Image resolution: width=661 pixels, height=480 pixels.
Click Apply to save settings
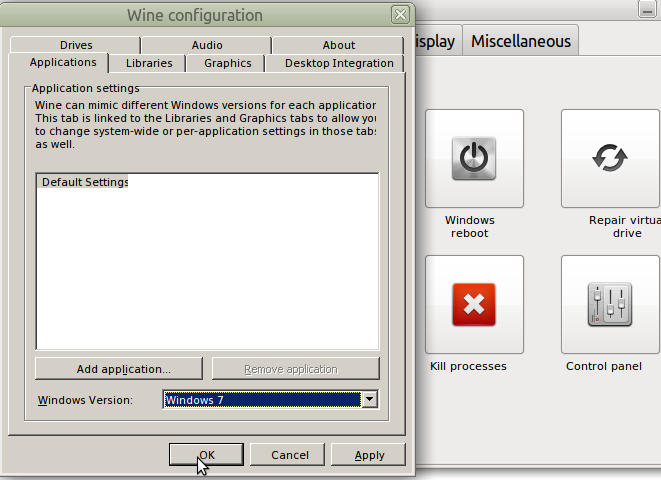tap(369, 455)
